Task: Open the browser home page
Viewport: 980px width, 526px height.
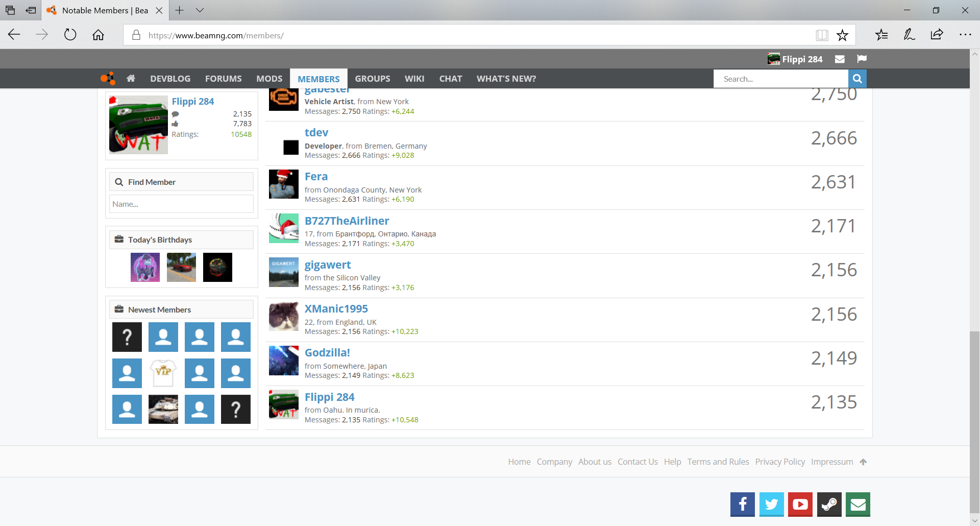Action: click(x=98, y=35)
